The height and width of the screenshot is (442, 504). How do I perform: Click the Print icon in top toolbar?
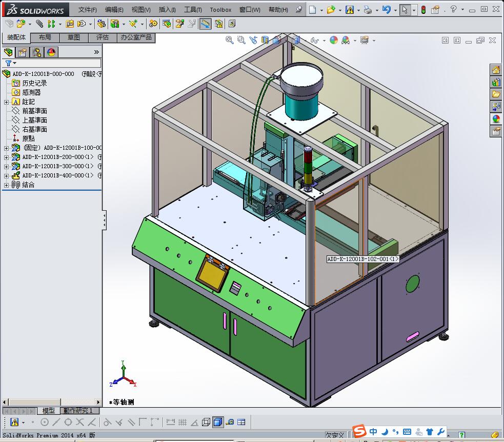pos(368,10)
